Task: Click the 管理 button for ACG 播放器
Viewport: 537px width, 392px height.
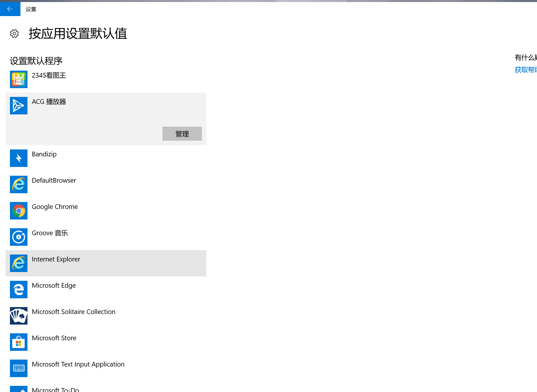Action: [182, 134]
